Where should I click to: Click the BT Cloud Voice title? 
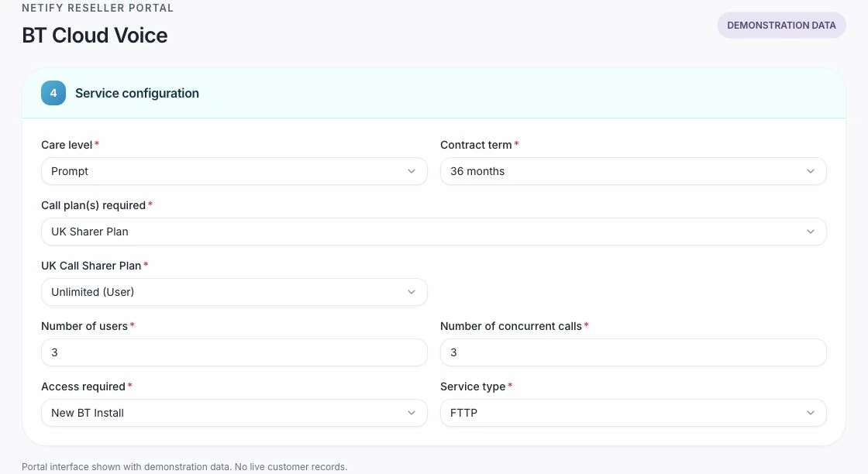tap(95, 36)
